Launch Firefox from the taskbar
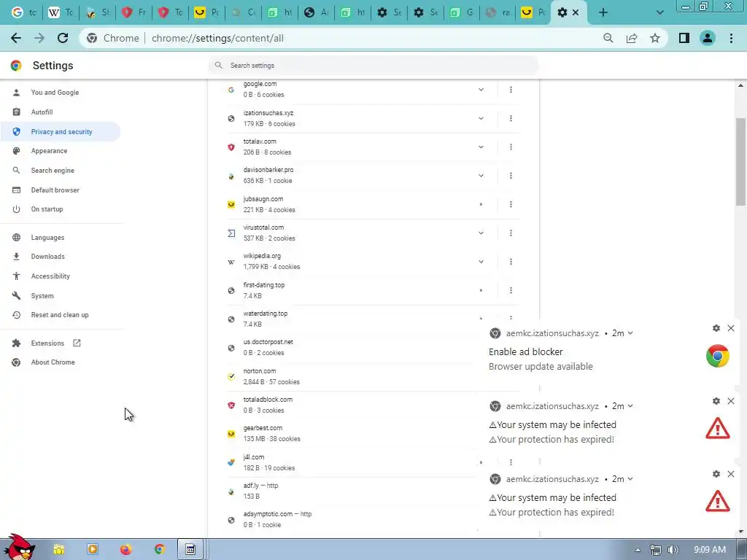Viewport: 747px width, 560px height. (125, 550)
